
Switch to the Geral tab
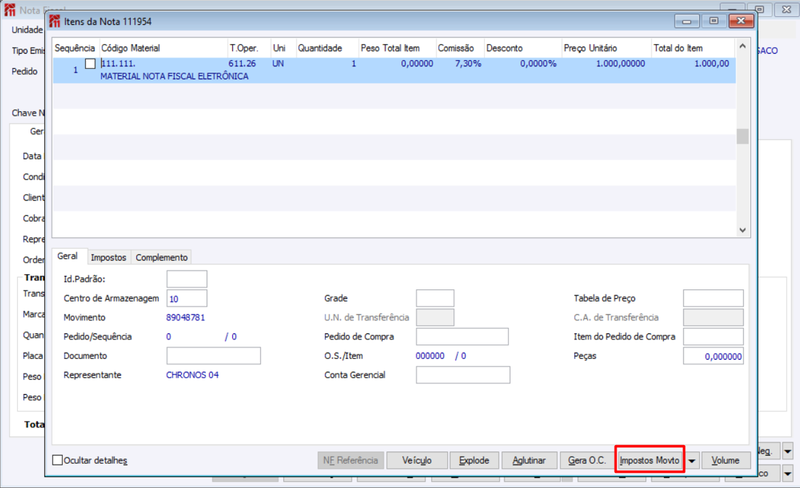point(67,256)
